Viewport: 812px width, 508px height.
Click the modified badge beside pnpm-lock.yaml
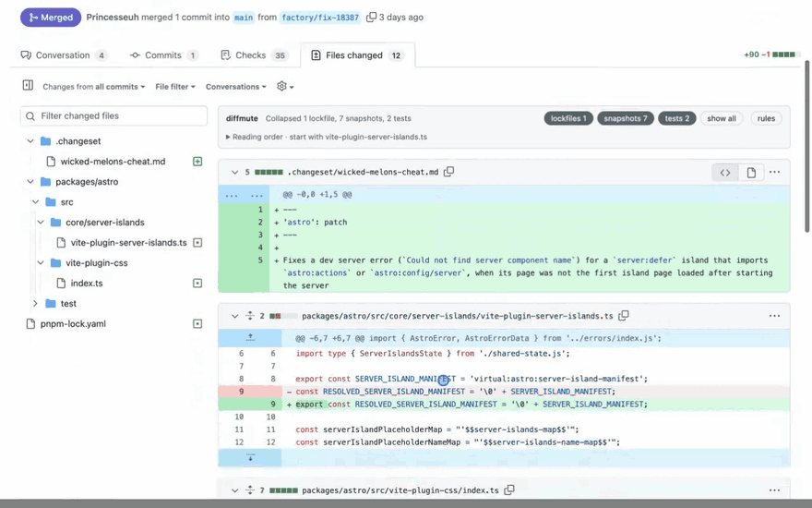197,323
